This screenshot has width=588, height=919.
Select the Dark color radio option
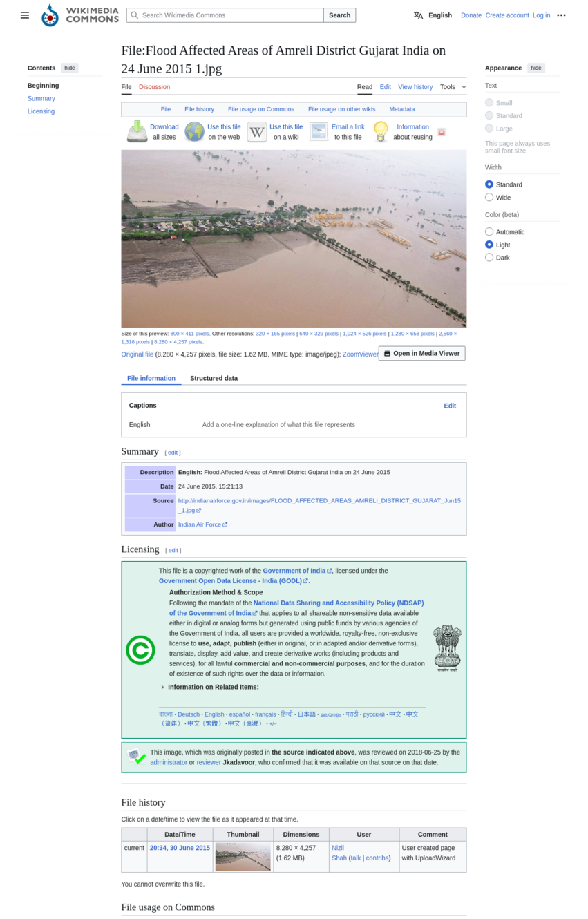pyautogui.click(x=489, y=258)
